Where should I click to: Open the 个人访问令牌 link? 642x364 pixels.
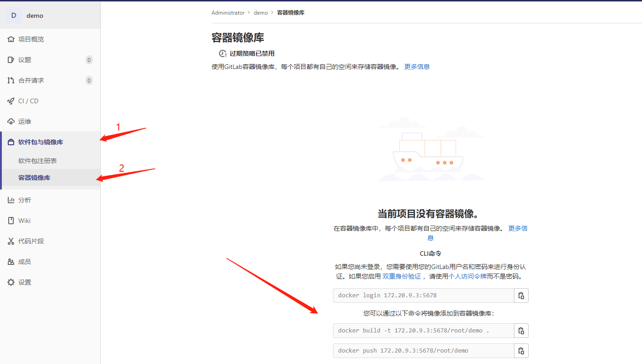[x=467, y=276]
